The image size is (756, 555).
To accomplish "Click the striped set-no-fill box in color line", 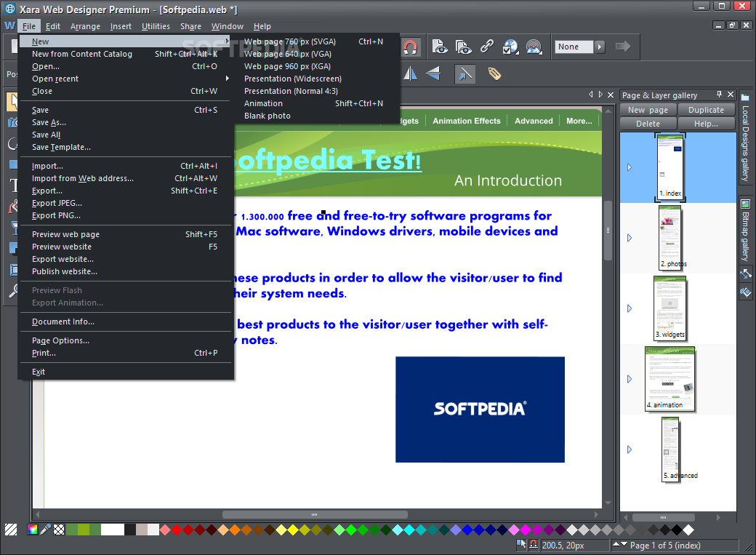I will click(x=11, y=530).
